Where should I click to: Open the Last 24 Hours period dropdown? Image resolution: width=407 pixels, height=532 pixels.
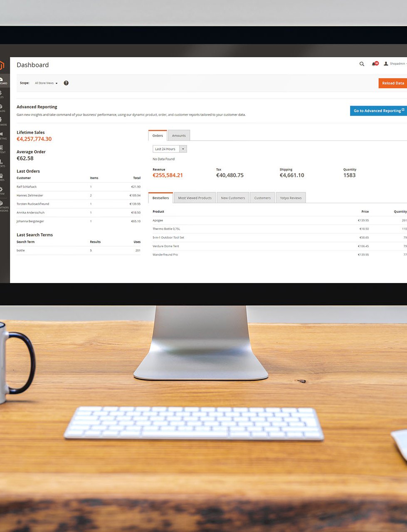pyautogui.click(x=170, y=149)
